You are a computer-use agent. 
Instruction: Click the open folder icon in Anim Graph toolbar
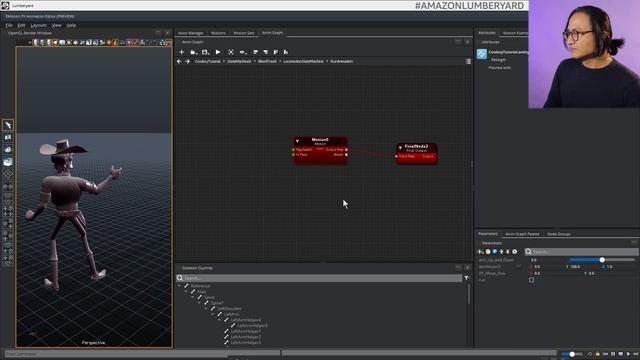coord(193,52)
